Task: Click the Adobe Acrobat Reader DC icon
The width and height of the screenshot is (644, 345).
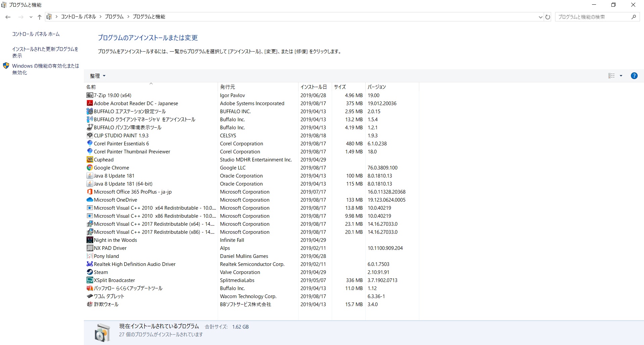Action: coord(90,103)
